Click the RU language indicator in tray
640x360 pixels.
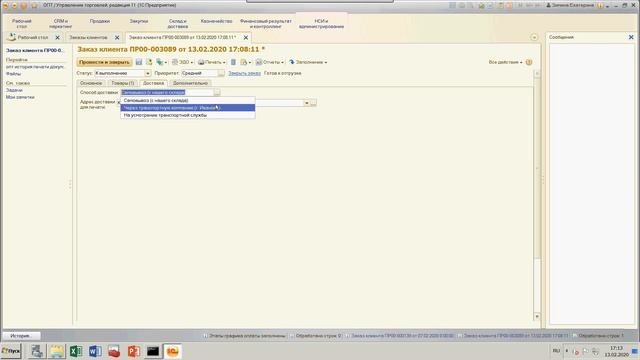tap(556, 351)
